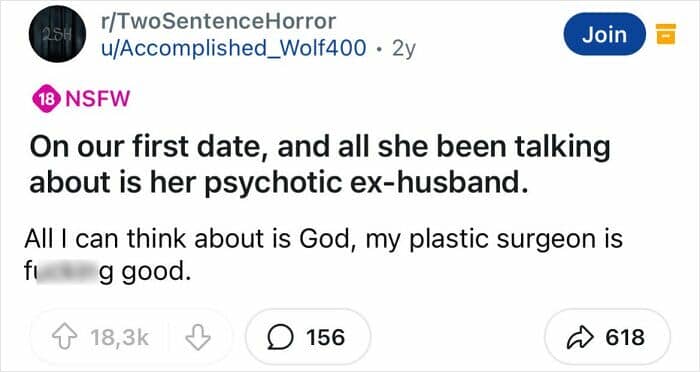Image resolution: width=700 pixels, height=372 pixels.
Task: Join the r/TwoSentenceHorror community
Action: point(604,34)
